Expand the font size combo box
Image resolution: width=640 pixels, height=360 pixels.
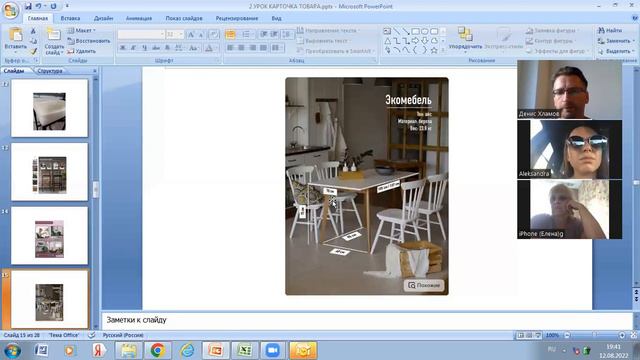tap(181, 34)
